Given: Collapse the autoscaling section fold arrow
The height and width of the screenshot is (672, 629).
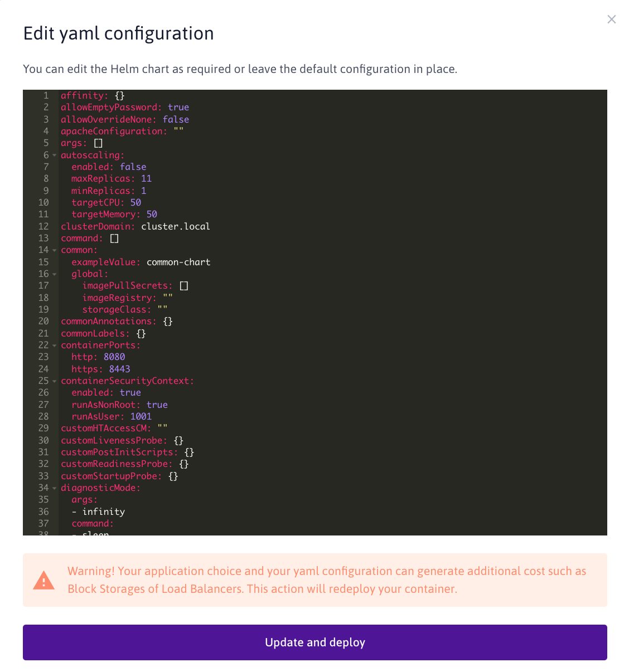Looking at the screenshot, I should click(x=54, y=155).
